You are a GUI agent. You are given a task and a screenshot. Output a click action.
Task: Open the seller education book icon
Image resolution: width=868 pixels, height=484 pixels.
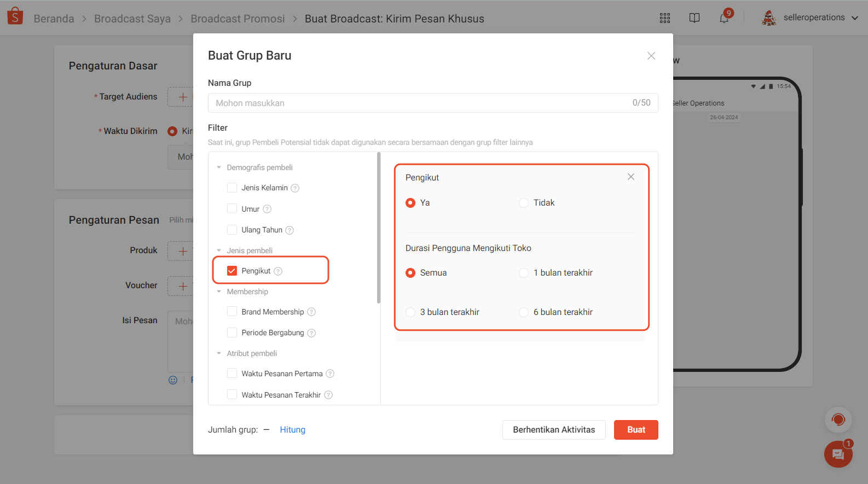[694, 18]
